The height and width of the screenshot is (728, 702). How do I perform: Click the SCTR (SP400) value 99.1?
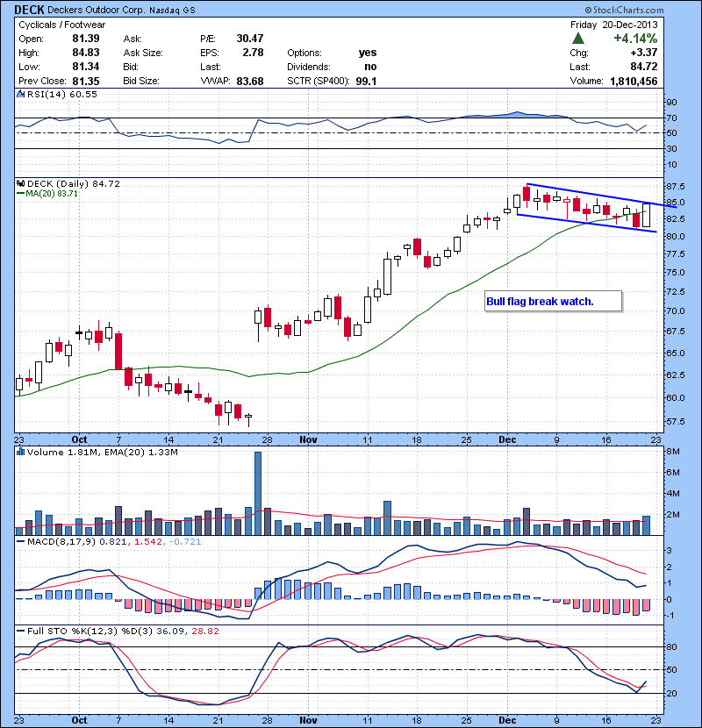(x=366, y=81)
